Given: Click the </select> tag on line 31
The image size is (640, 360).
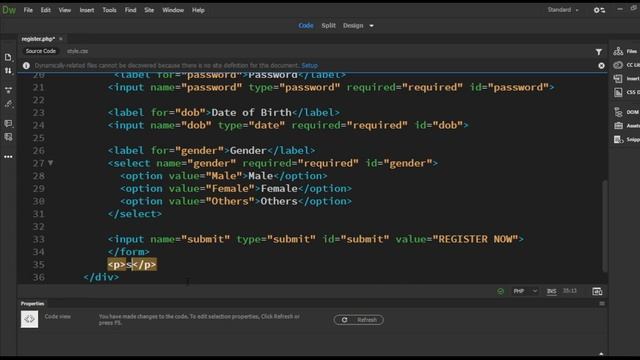Looking at the screenshot, I should pyautogui.click(x=135, y=214).
